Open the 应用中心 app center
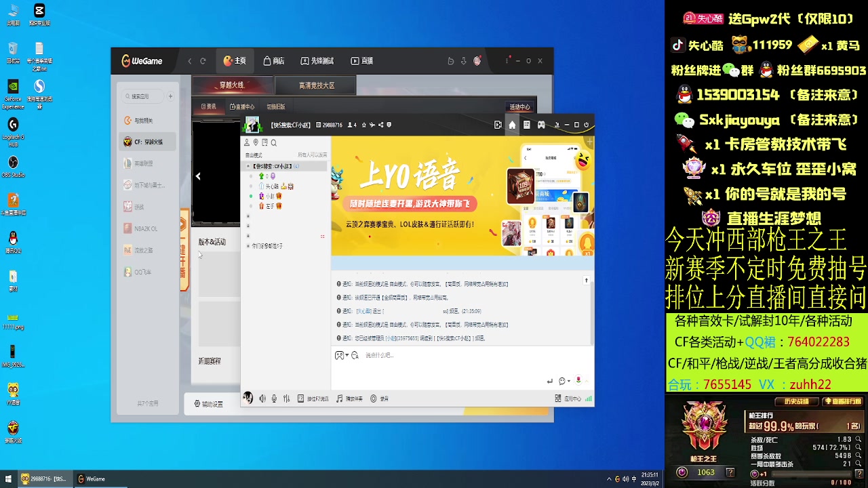Screen dimensions: 868x488 [569, 399]
